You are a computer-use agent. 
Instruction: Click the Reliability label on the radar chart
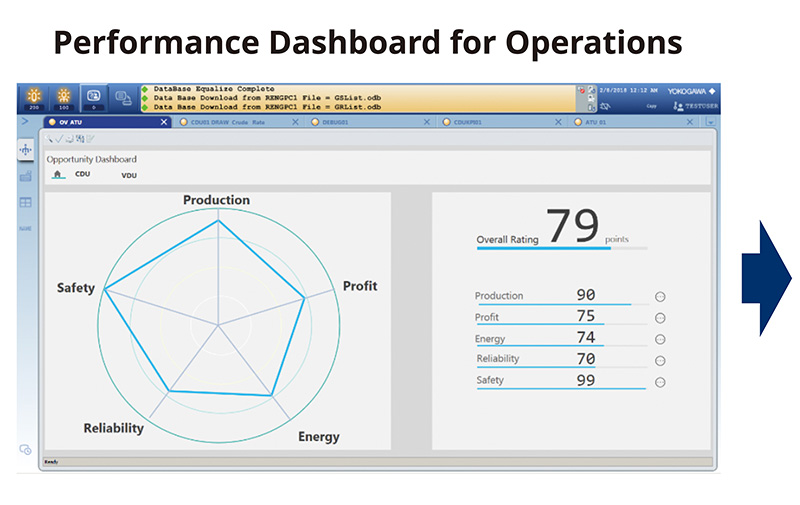pos(113,428)
